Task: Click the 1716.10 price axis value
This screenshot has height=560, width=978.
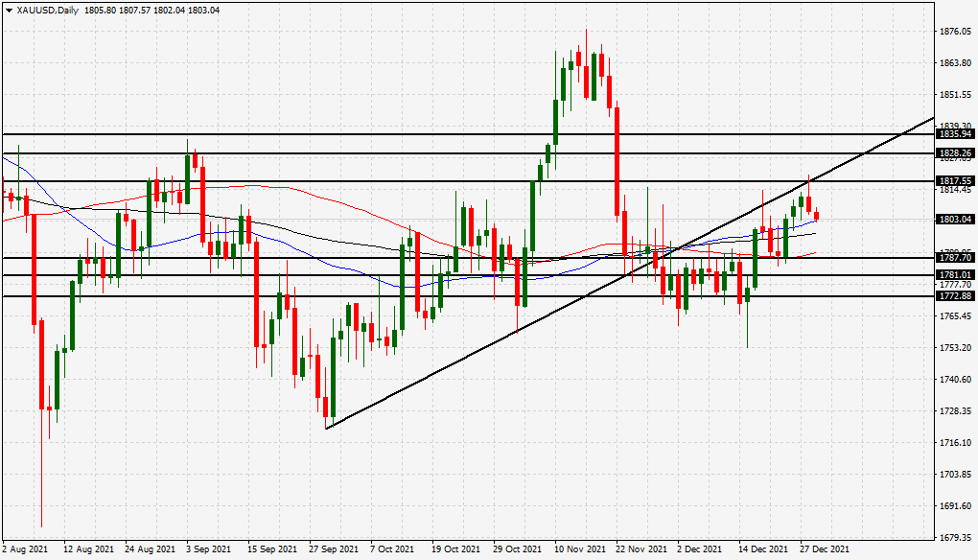Action: pyautogui.click(x=956, y=443)
